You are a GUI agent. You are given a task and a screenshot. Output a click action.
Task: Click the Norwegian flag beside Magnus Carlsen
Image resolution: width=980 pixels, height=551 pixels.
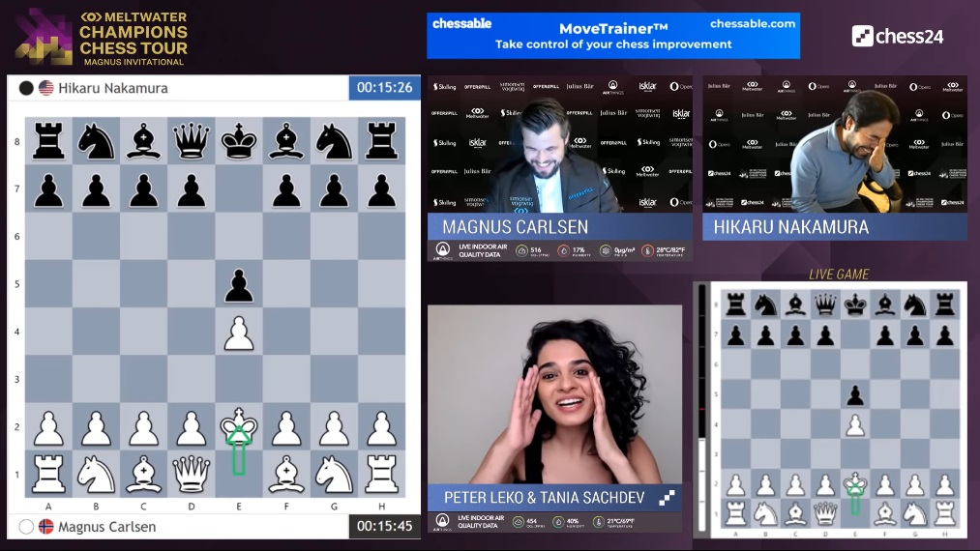coord(46,527)
